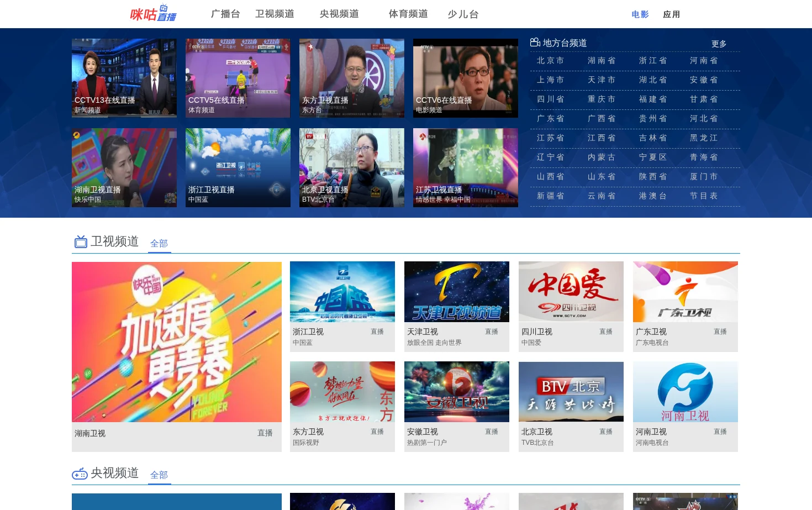Image resolution: width=812 pixels, height=510 pixels.
Task: Open the 央视频道 nav tab
Action: point(339,14)
